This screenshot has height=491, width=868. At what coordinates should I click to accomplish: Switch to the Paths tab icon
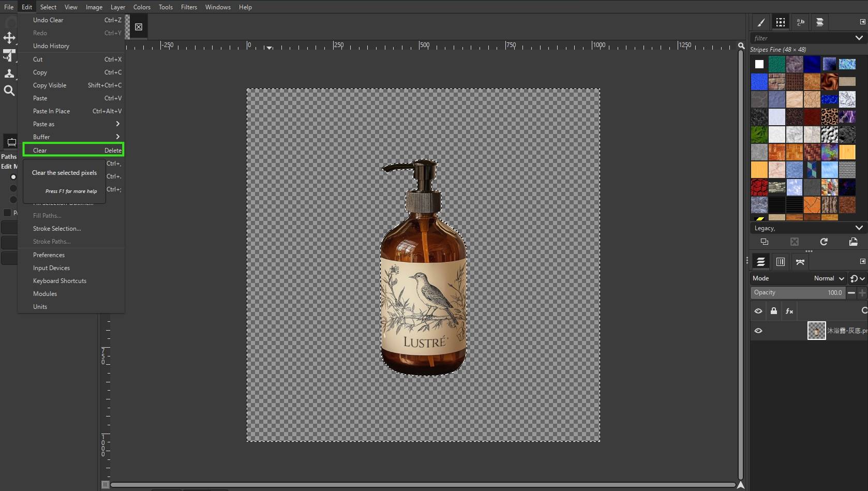[x=800, y=262]
